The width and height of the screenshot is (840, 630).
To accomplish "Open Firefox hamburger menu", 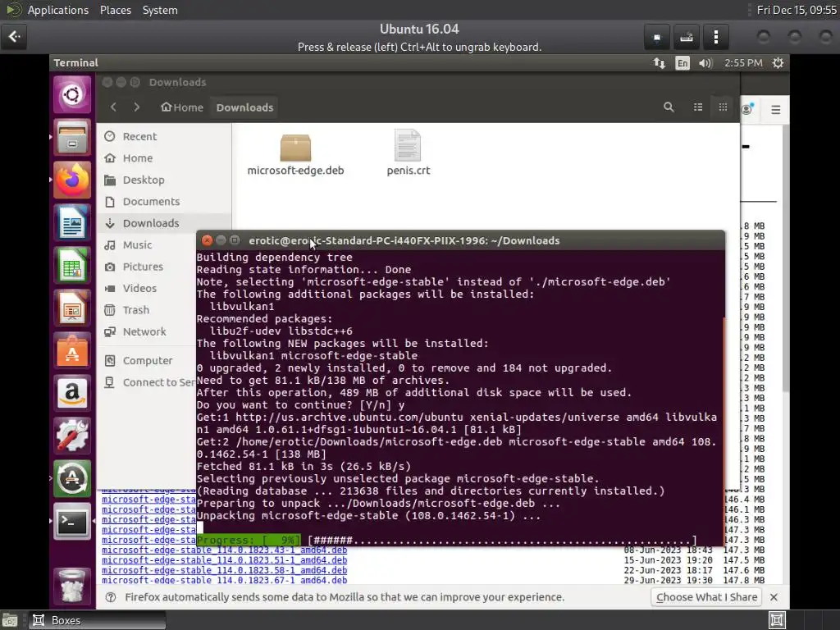I will pyautogui.click(x=776, y=110).
